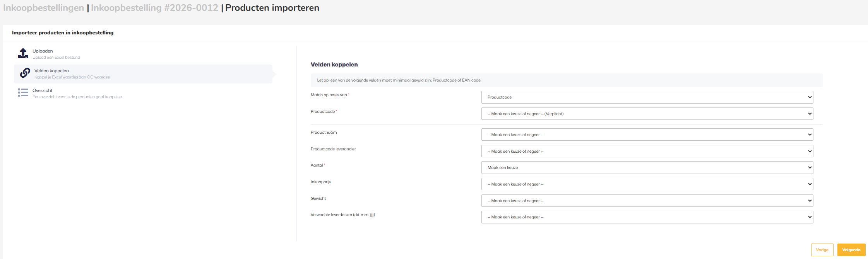Click the 'Let op!' notice banner
Viewport: 868px width, 259px height.
(x=566, y=80)
